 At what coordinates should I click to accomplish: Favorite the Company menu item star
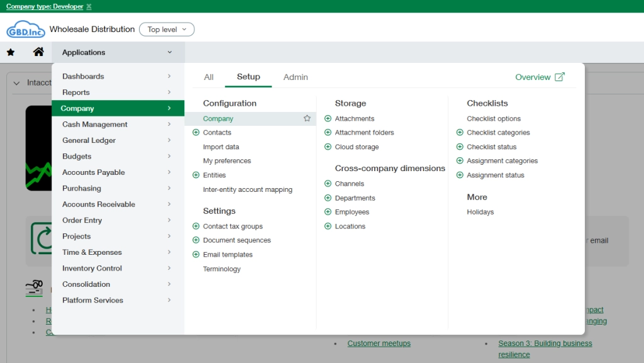click(x=307, y=118)
